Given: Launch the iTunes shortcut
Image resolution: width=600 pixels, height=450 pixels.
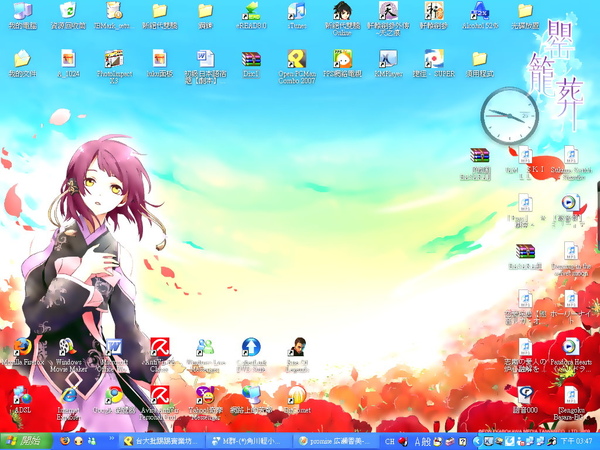Looking at the screenshot, I should 297,15.
